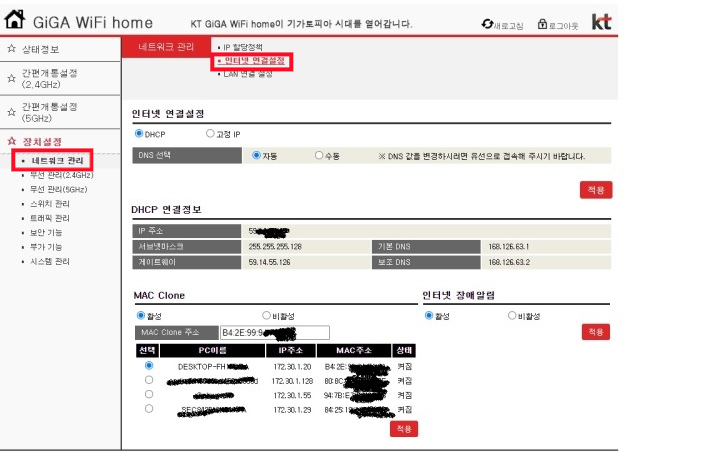Enable MAC Clone with 활성 radio
Viewport: 720px width, 452px height.
[141, 316]
